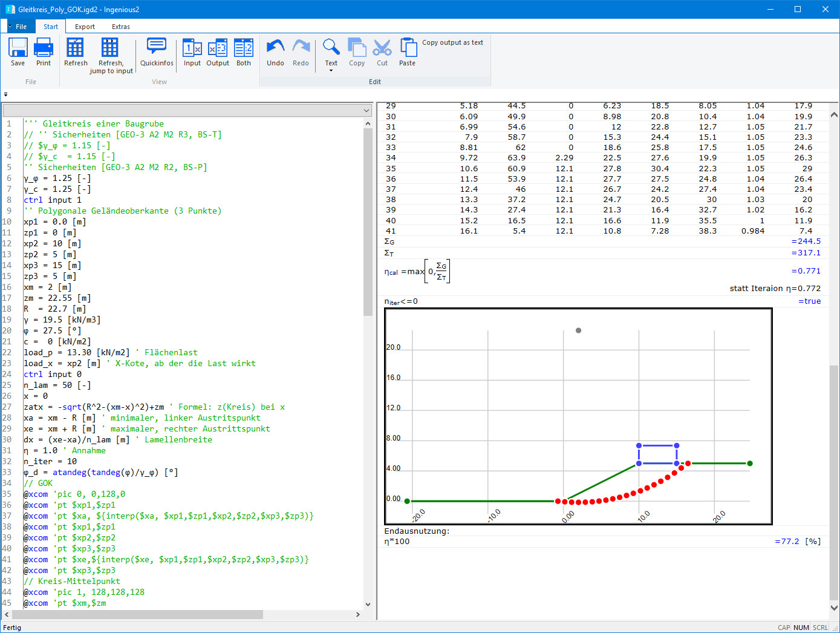Image resolution: width=840 pixels, height=633 pixels.
Task: Refresh the calculation
Action: pyautogui.click(x=75, y=53)
